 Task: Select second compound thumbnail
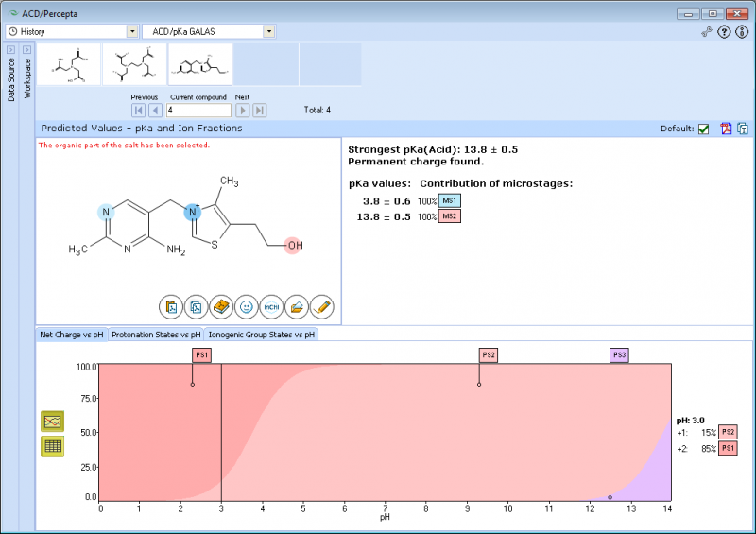pos(134,64)
